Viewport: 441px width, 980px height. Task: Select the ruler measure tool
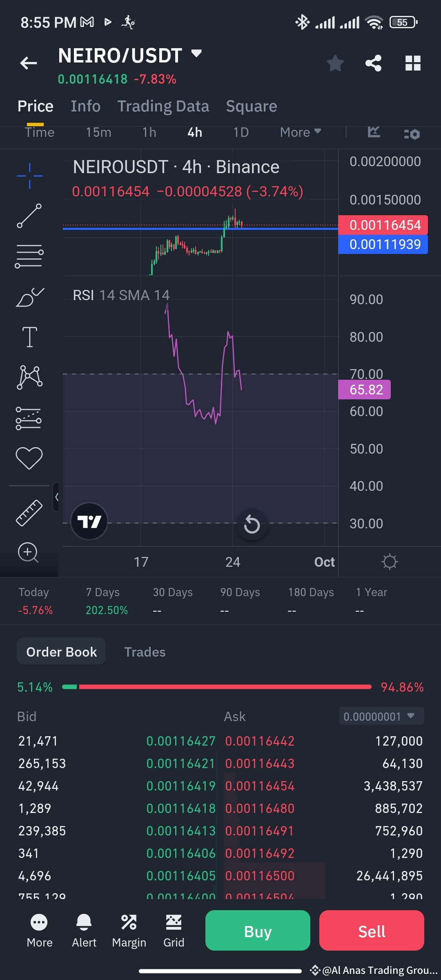click(x=29, y=513)
